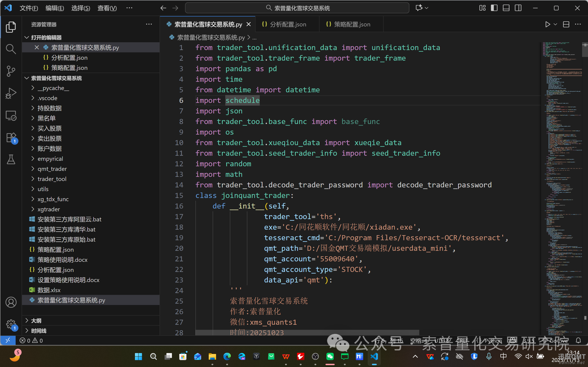Viewport: 588px width, 367px height.
Task: Split the editor to the right
Action: coord(566,25)
